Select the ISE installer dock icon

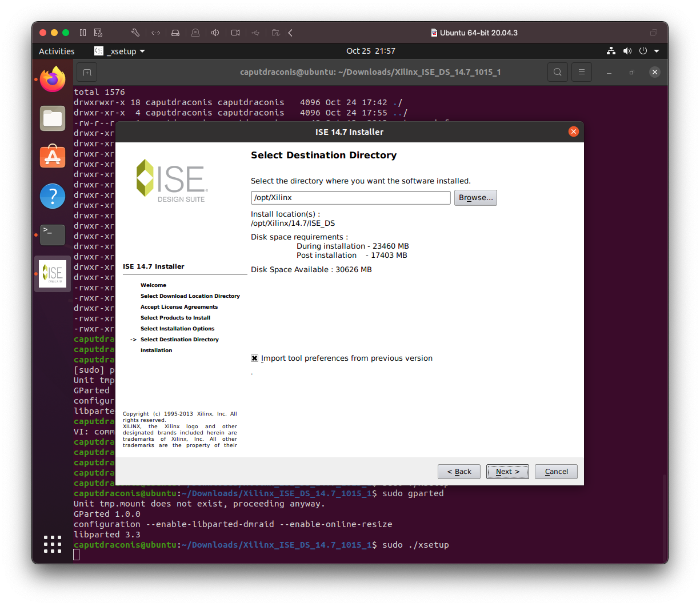53,273
